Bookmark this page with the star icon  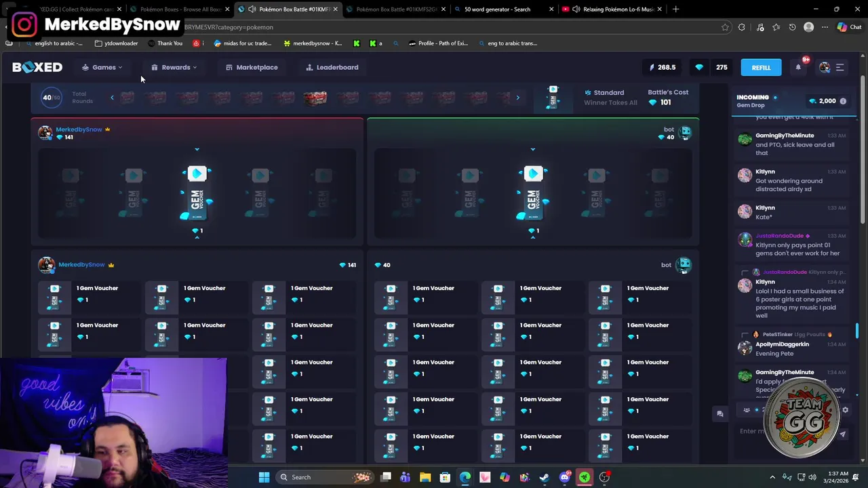[725, 27]
